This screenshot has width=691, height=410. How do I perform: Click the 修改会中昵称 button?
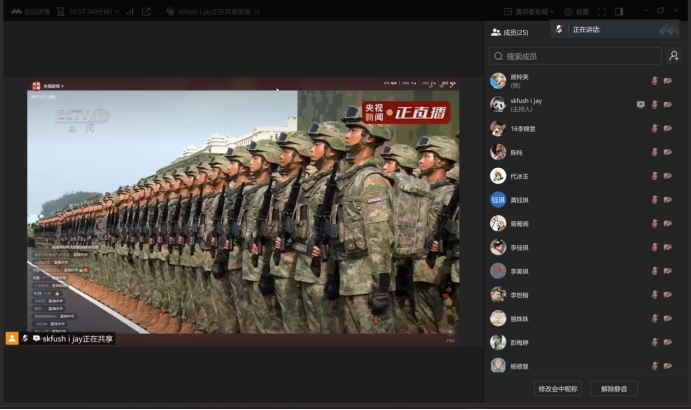(x=557, y=389)
